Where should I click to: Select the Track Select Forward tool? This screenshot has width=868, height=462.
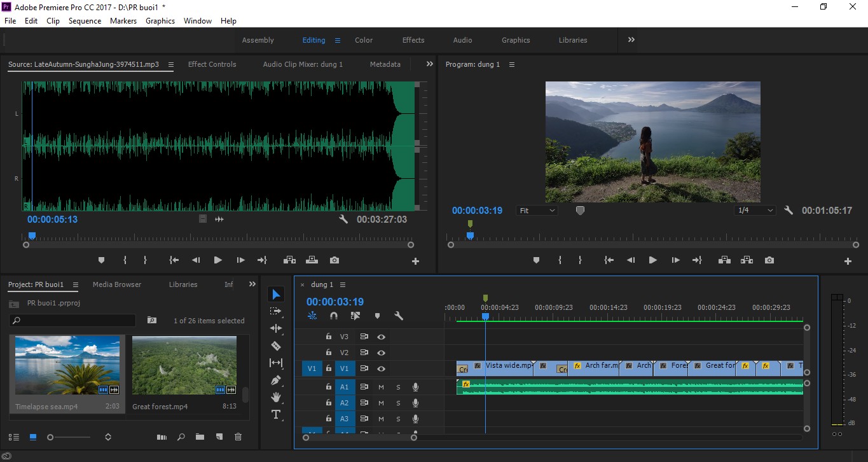tap(276, 311)
